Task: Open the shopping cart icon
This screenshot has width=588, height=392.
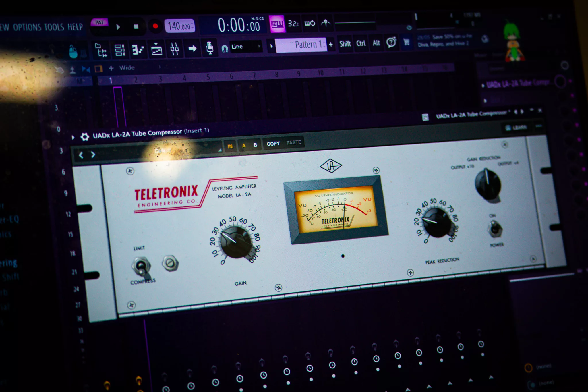Action: (407, 42)
